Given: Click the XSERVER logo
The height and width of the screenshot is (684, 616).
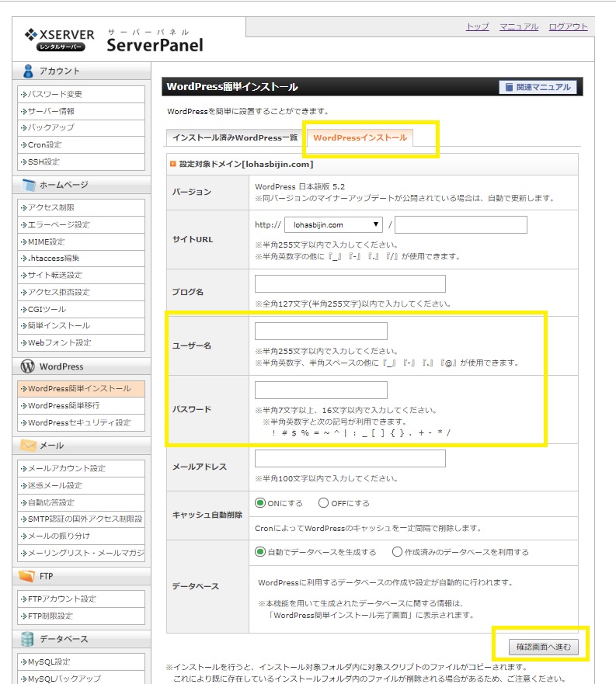Looking at the screenshot, I should pyautogui.click(x=60, y=40).
